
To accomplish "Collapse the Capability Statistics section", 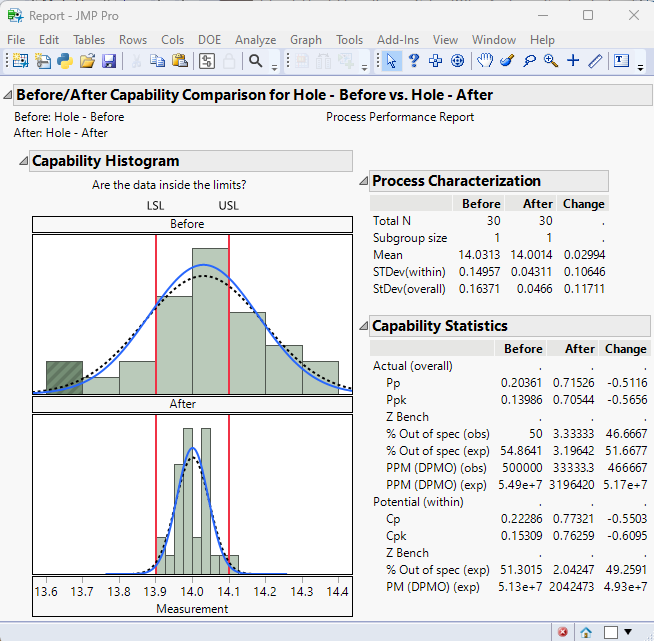I will tap(363, 327).
